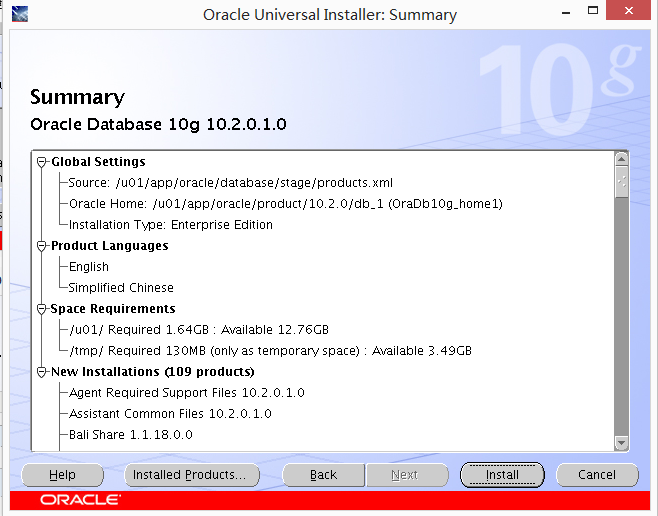Select Installation Type: Enterprise Edition row

point(170,225)
